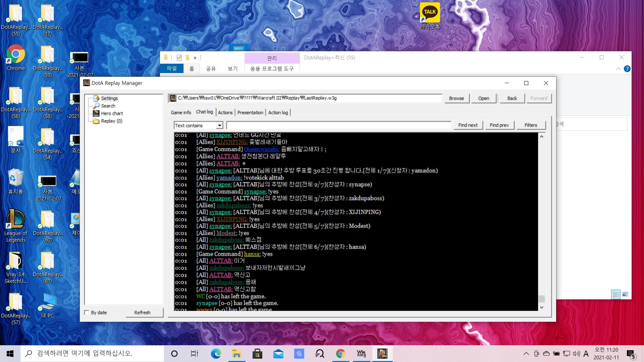Switch Explorer to large icons view
This screenshot has width=644, height=362.
tap(625, 294)
